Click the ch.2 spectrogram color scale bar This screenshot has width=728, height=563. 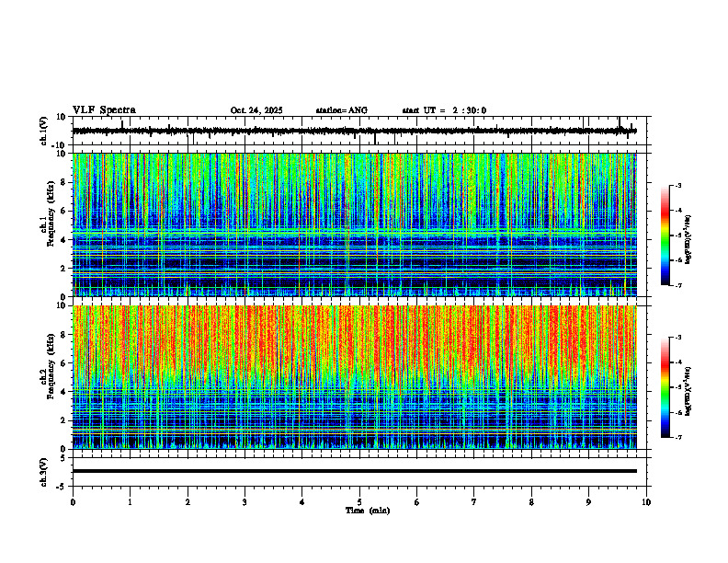(x=665, y=387)
